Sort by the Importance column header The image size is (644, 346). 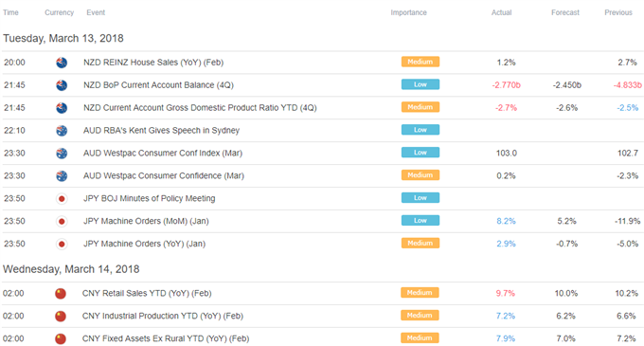[408, 12]
